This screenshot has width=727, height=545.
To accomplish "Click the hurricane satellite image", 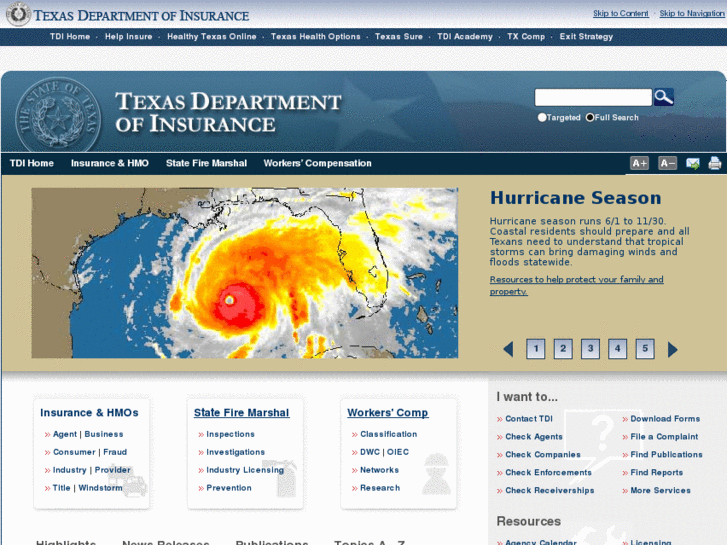I will (245, 273).
